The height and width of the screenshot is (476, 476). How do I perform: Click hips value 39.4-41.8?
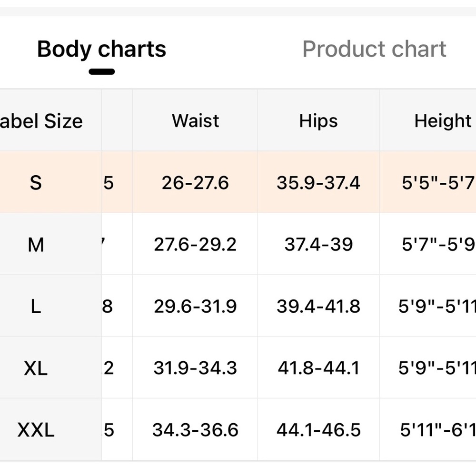click(x=318, y=306)
